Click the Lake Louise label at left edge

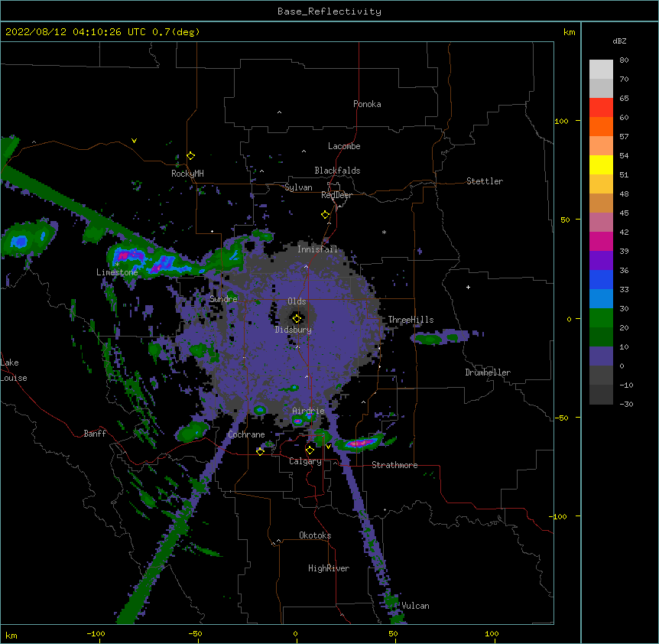pos(14,370)
